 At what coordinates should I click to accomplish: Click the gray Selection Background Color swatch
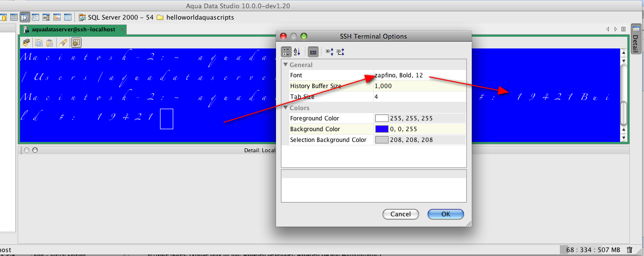click(x=382, y=140)
